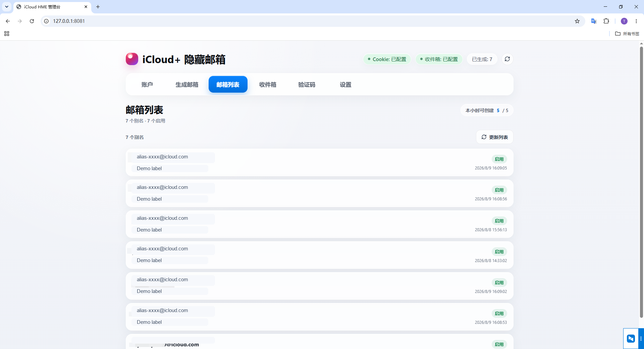Open the Google Translate icon in the address bar
Viewport: 644px width, 349px height.
click(x=594, y=21)
